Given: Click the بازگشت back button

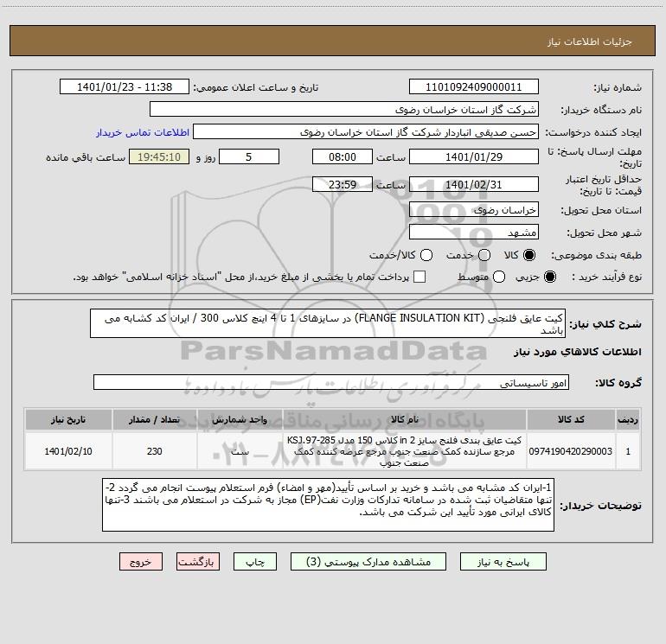Looking at the screenshot, I should point(198,562).
